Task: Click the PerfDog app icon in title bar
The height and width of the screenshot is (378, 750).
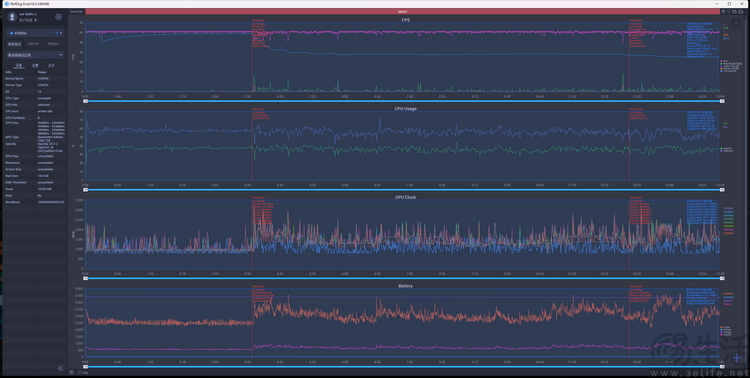Action: click(x=7, y=3)
